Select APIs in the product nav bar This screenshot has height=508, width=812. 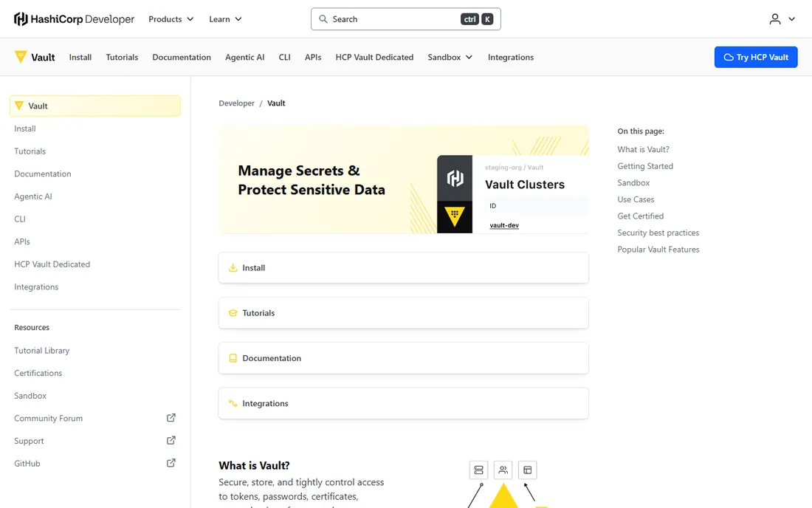pos(313,57)
